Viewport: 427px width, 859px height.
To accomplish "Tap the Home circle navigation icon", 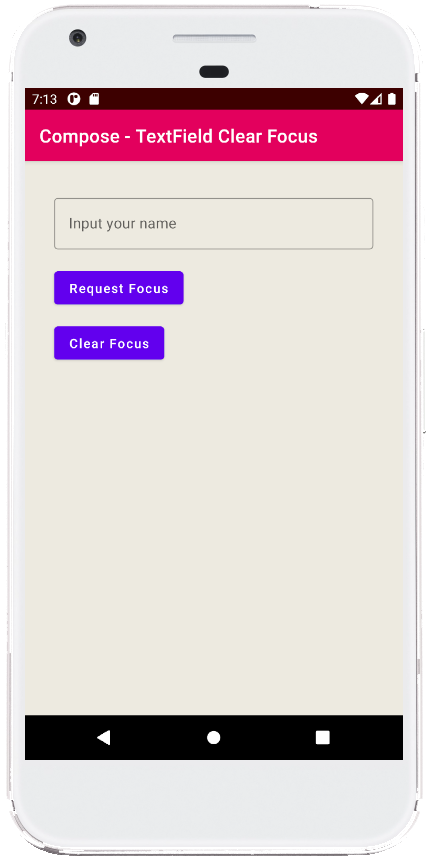I will click(214, 737).
